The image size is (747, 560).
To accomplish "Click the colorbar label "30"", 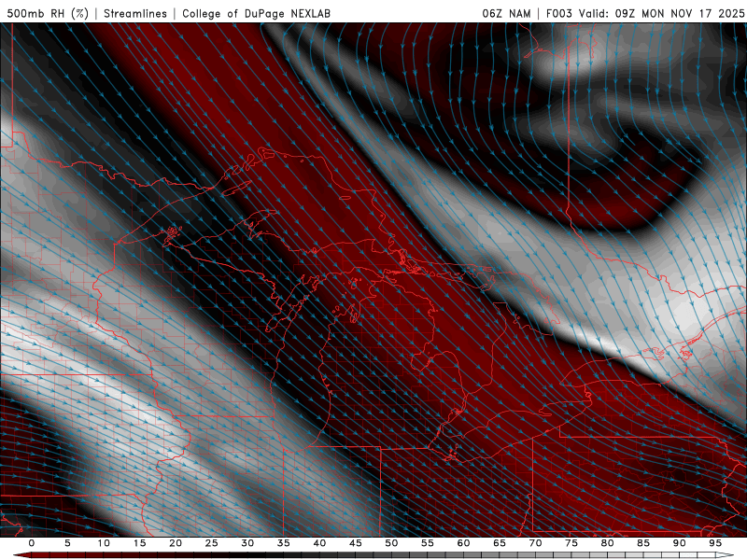I will [x=247, y=543].
